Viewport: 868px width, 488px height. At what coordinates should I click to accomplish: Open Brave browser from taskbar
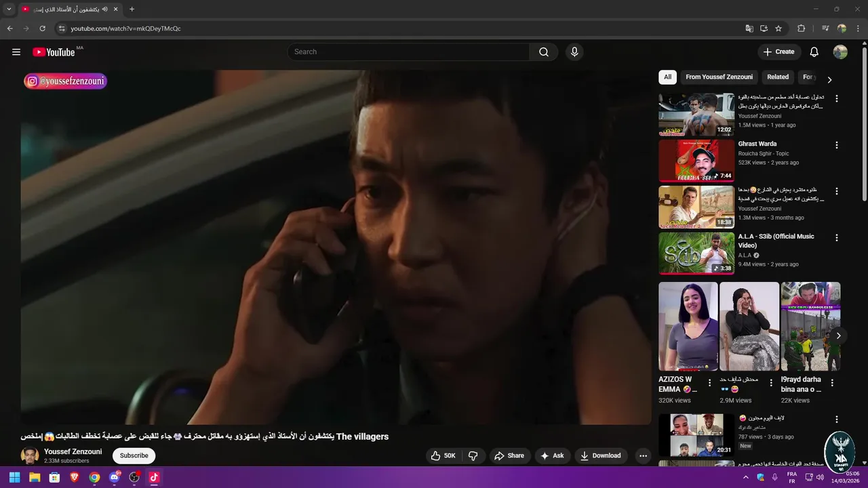75,477
